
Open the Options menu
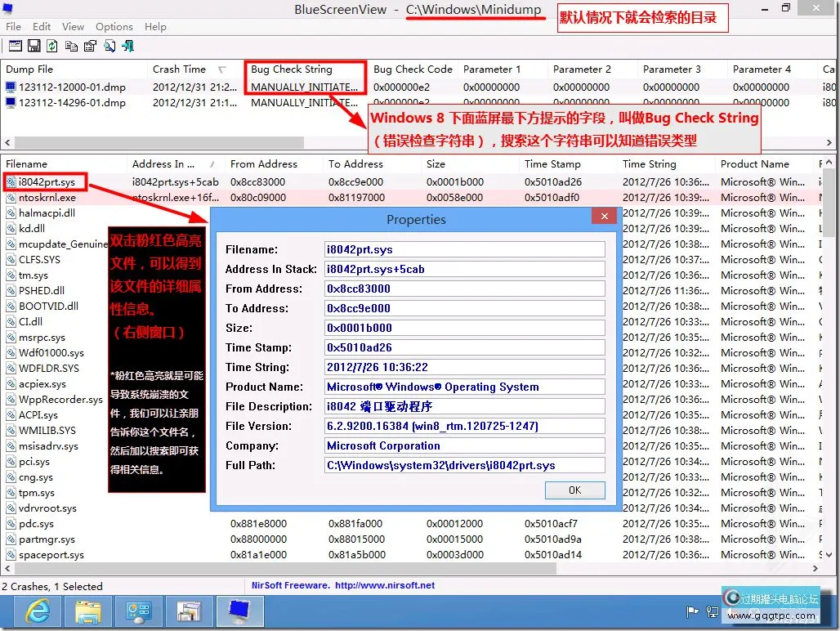pyautogui.click(x=114, y=26)
